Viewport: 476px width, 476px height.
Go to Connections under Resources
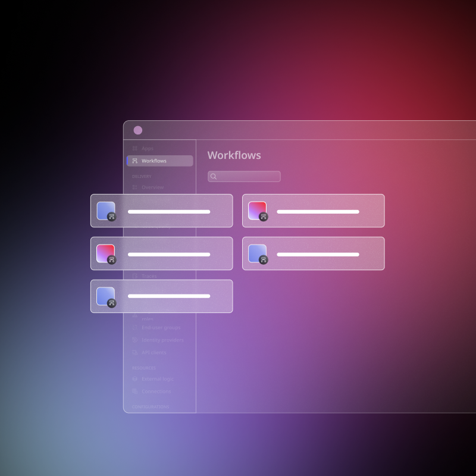pos(156,392)
